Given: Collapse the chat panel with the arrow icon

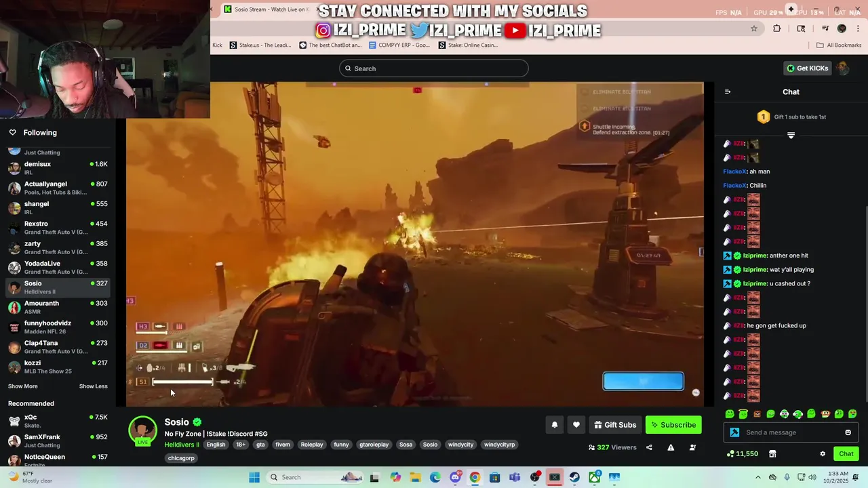Looking at the screenshot, I should [728, 92].
